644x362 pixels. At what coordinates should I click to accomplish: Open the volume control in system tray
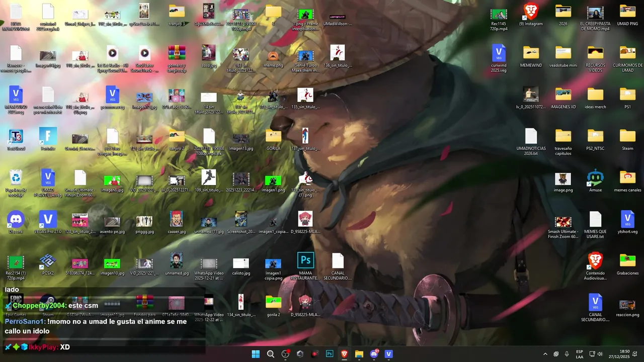[600, 354]
